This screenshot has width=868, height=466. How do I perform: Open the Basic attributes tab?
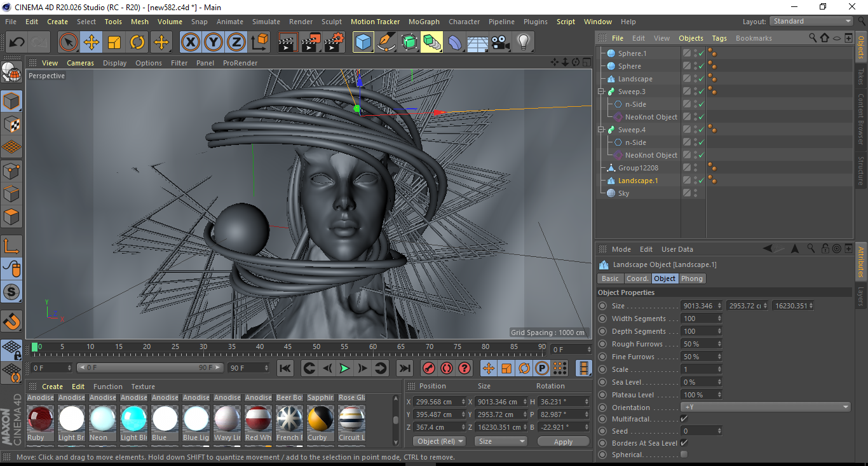[610, 278]
